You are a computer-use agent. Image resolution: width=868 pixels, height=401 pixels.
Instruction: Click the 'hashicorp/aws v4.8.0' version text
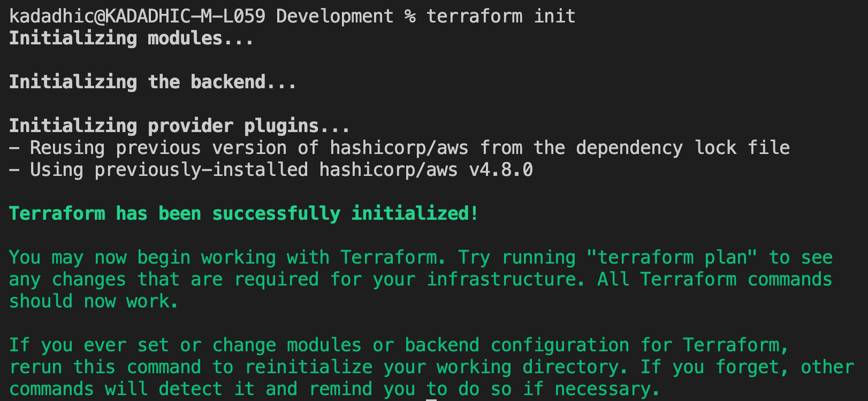(x=426, y=169)
